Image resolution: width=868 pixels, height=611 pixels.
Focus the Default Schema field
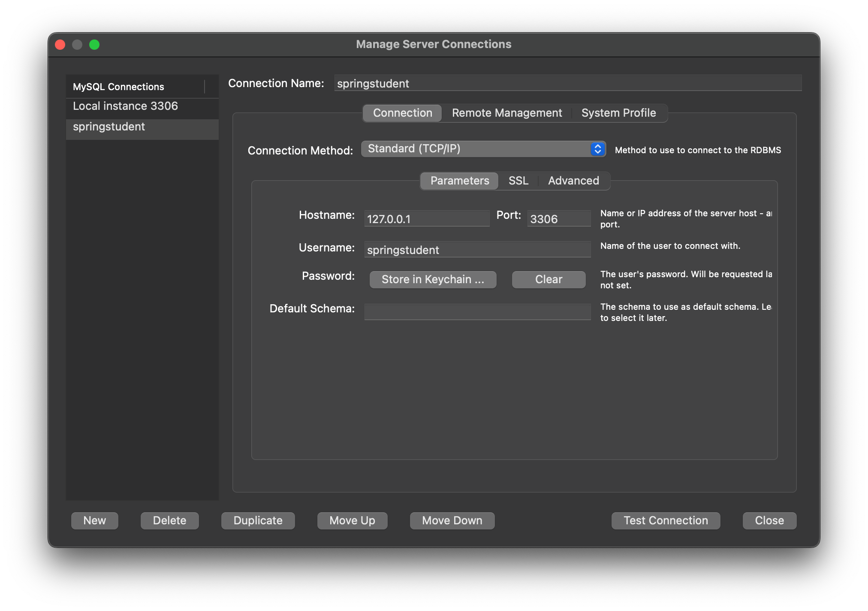pyautogui.click(x=477, y=312)
